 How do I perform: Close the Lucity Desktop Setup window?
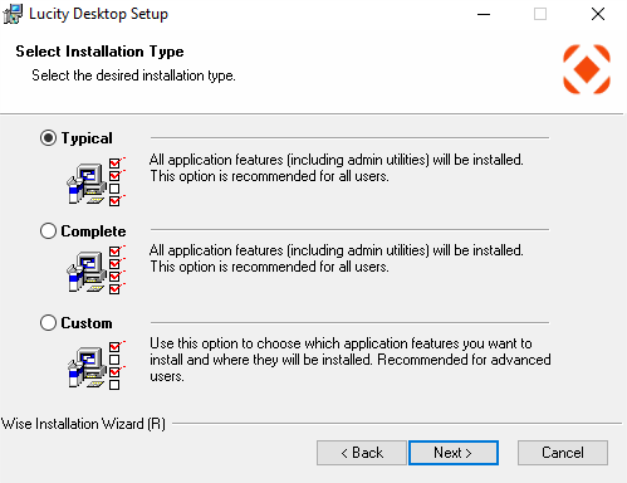(597, 14)
